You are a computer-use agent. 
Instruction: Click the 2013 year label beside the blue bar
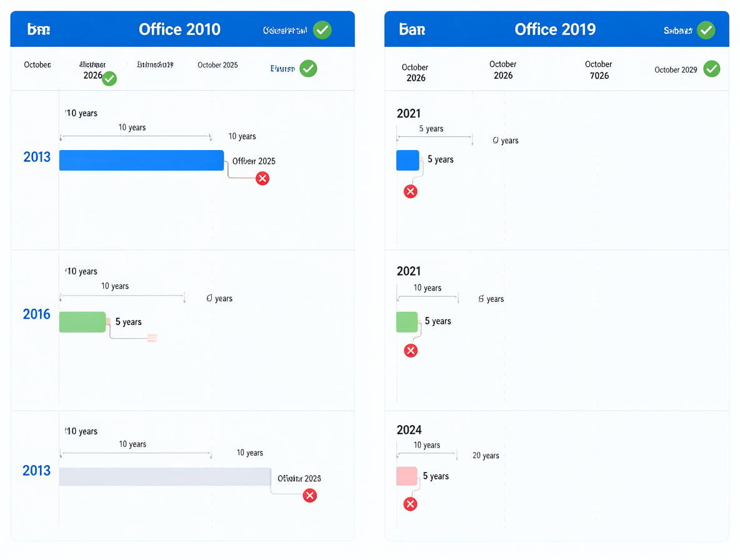(37, 157)
